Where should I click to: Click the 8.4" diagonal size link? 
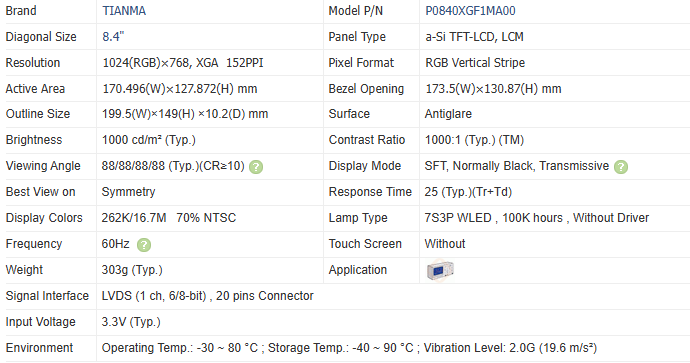click(113, 37)
